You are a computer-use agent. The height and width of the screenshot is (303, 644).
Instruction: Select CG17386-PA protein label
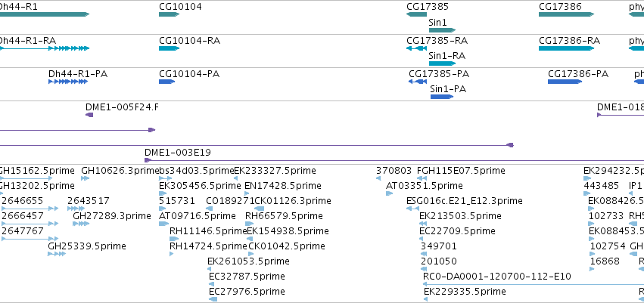578,74
